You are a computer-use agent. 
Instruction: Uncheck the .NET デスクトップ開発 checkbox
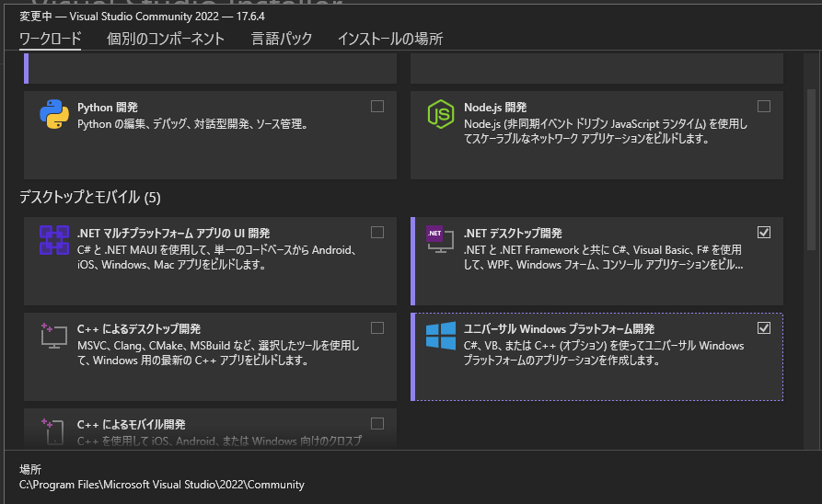click(x=764, y=232)
